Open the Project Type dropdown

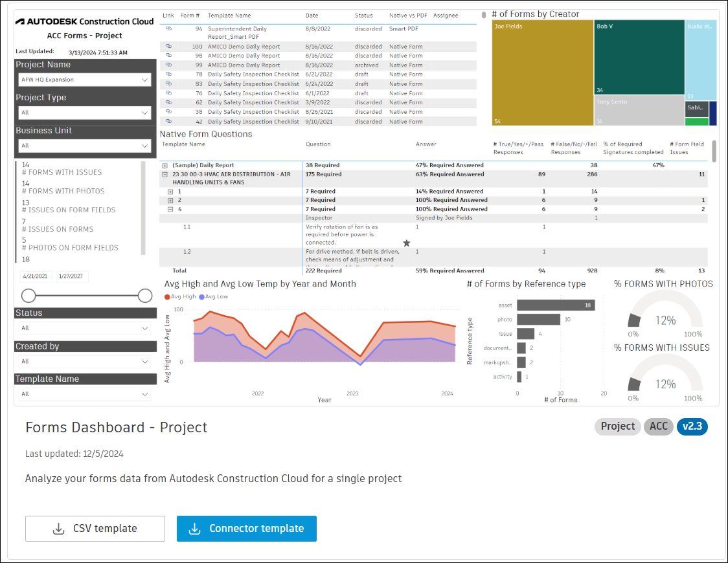pyautogui.click(x=85, y=113)
